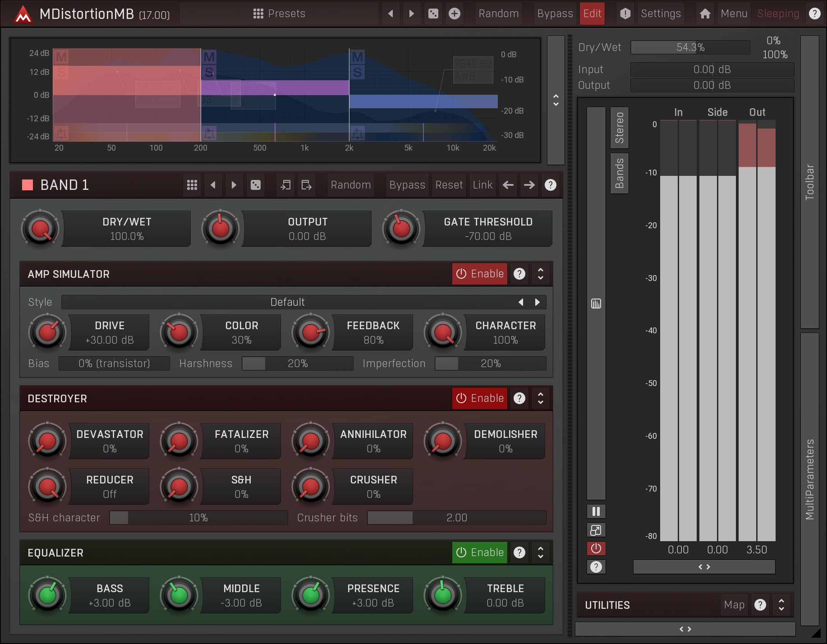Image resolution: width=827 pixels, height=644 pixels.
Task: Move Band 1 settings to next band arrow
Action: point(529,185)
